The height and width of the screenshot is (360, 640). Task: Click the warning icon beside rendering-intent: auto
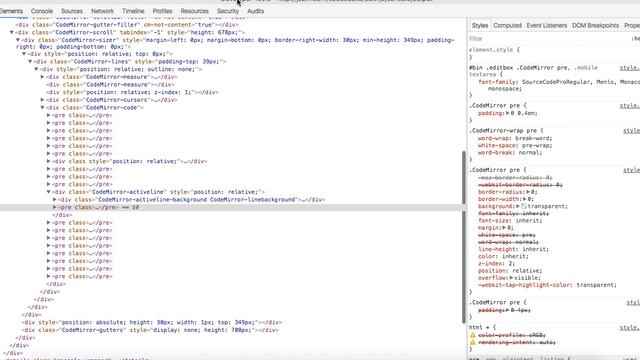tap(473, 342)
